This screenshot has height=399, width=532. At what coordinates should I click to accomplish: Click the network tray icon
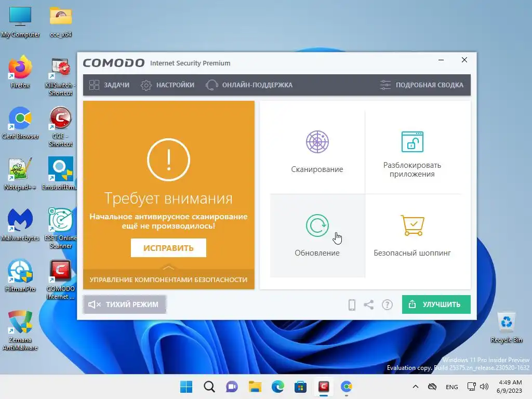pyautogui.click(x=471, y=387)
